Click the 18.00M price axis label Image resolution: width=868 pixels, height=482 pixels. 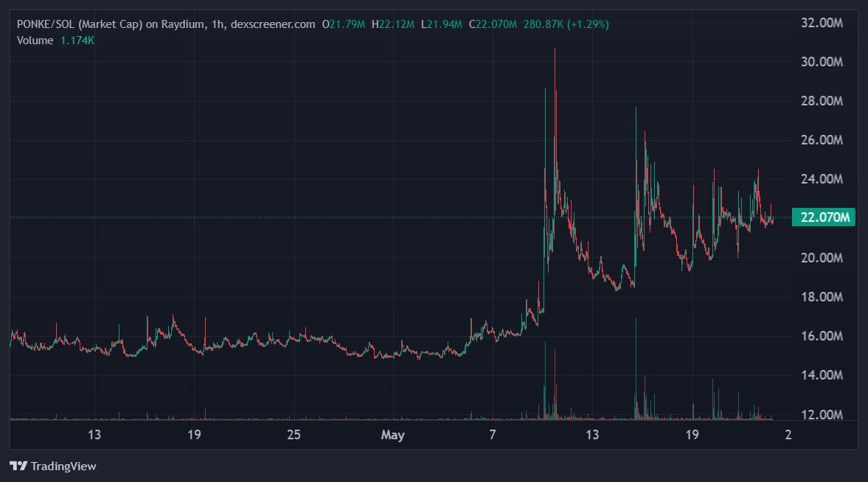tap(822, 296)
